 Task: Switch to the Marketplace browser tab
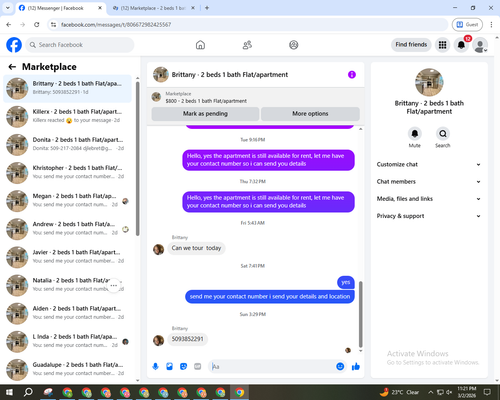click(x=154, y=8)
